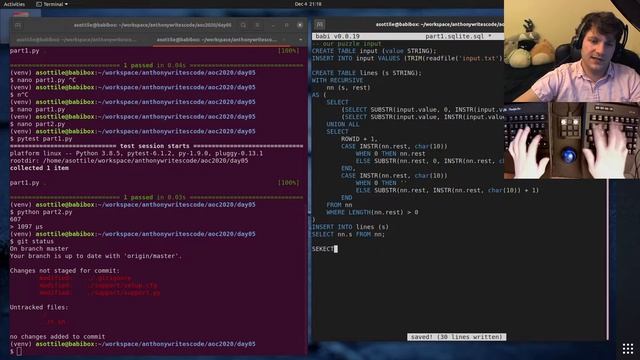Open tab list dropdown arrow in left terminal
The height and width of the screenshot is (360, 640).
click(x=300, y=40)
